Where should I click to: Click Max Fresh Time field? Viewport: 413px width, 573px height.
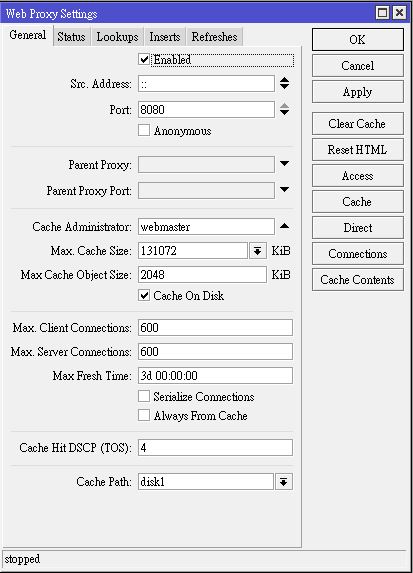[x=215, y=376]
